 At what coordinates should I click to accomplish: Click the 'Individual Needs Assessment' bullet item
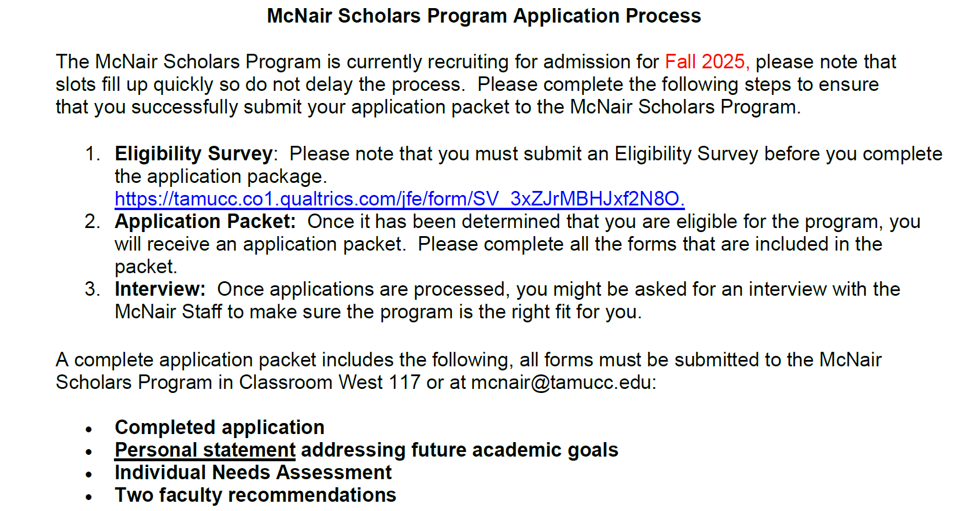pyautogui.click(x=253, y=473)
